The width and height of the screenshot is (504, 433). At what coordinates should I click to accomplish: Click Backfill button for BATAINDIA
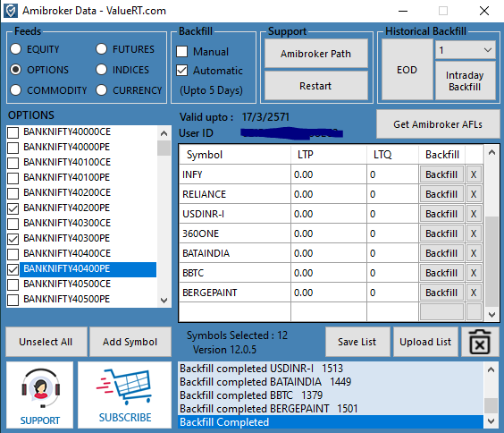[x=441, y=253]
